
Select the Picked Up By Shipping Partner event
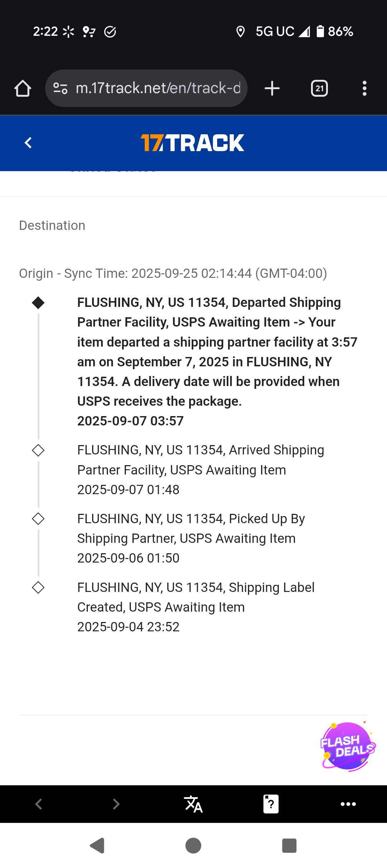191,538
